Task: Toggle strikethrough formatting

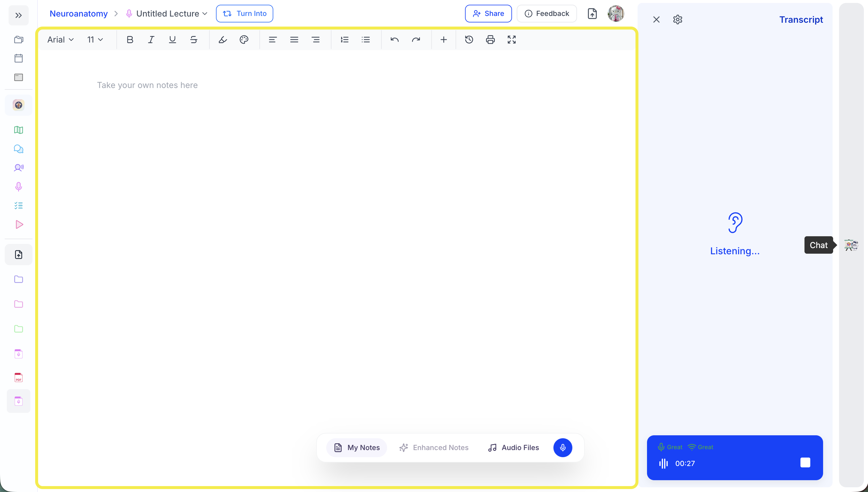Action: 194,40
